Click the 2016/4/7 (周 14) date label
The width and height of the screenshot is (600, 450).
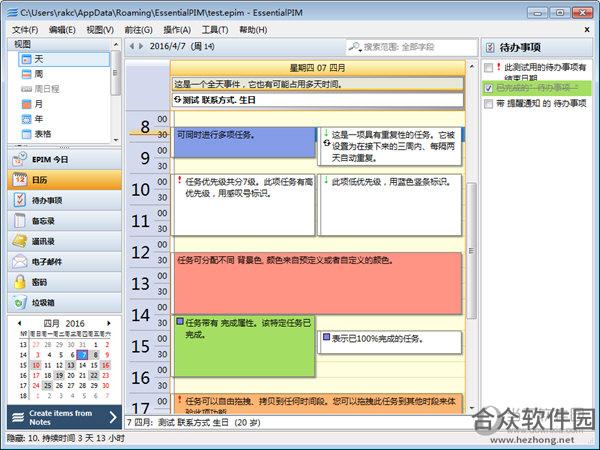coord(182,46)
